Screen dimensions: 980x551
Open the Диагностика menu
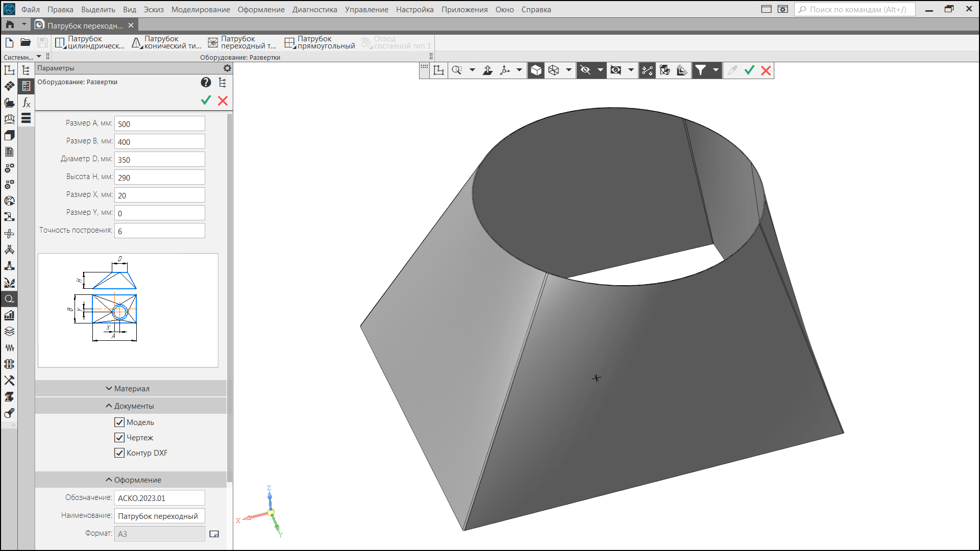[x=314, y=9]
